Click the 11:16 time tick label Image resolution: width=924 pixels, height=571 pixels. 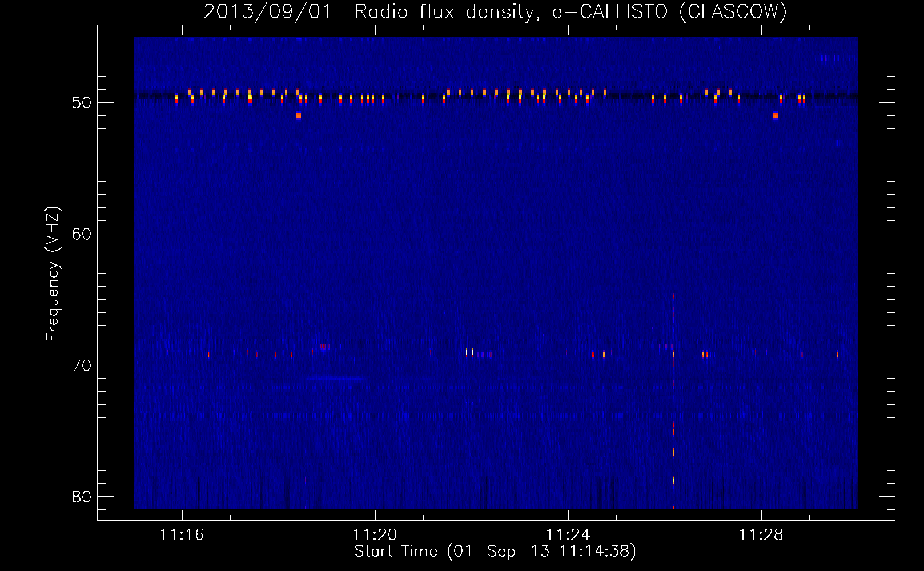(182, 535)
